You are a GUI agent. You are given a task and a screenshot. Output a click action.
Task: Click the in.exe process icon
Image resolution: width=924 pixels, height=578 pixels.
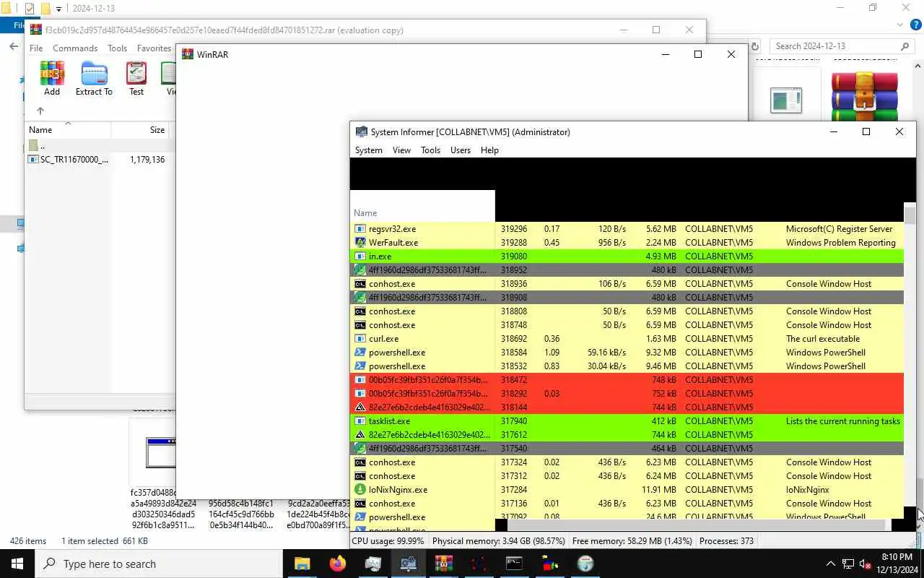click(x=360, y=256)
